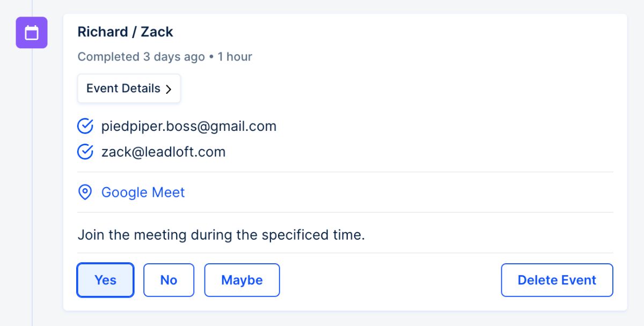The width and height of the screenshot is (644, 326).
Task: Expand the Event Details chevron arrow
Action: (169, 89)
